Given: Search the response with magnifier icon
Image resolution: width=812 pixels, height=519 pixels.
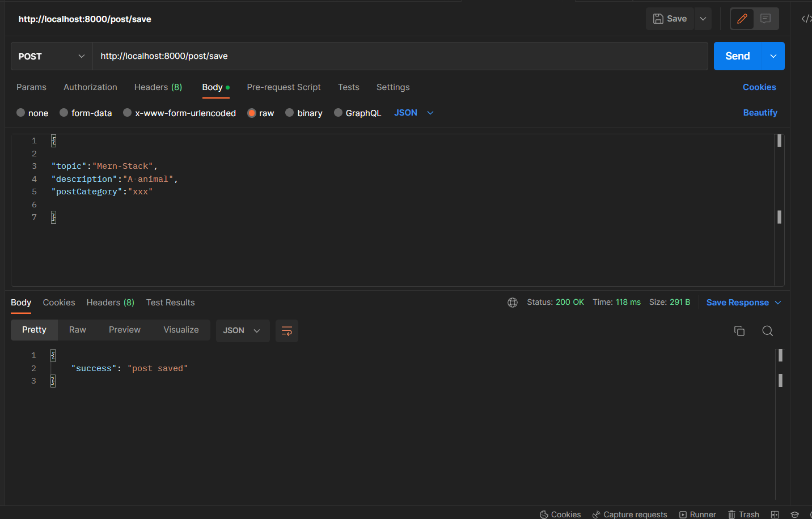Looking at the screenshot, I should tap(767, 330).
